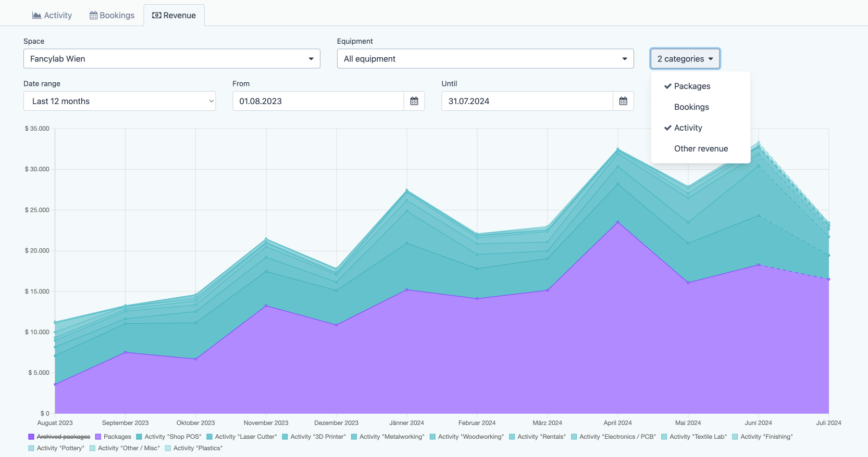Toggle Activity "3D Printer" legend entry
The width and height of the screenshot is (868, 457).
pos(314,437)
